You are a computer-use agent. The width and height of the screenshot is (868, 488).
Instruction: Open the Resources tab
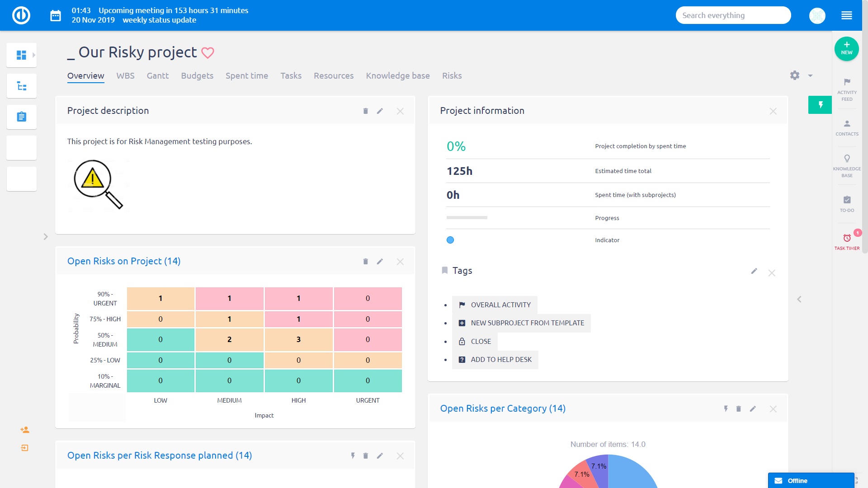334,76
